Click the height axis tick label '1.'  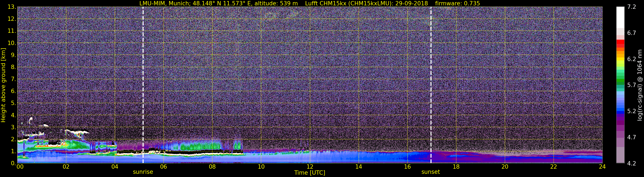(x=13, y=151)
